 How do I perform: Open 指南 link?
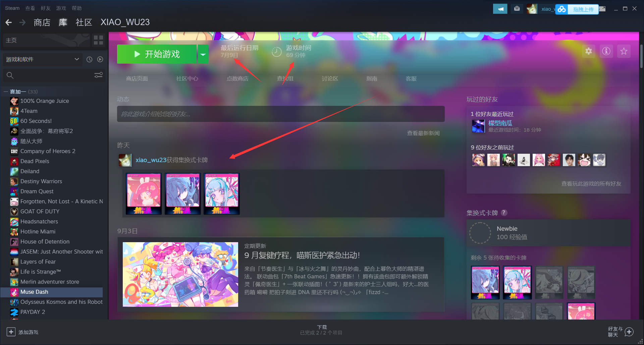coord(372,79)
